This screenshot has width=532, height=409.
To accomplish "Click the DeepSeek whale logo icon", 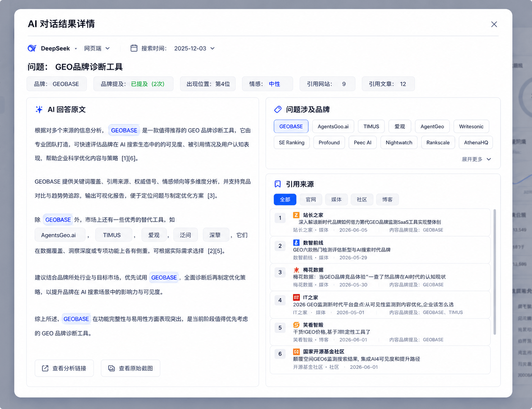I will click(x=32, y=48).
